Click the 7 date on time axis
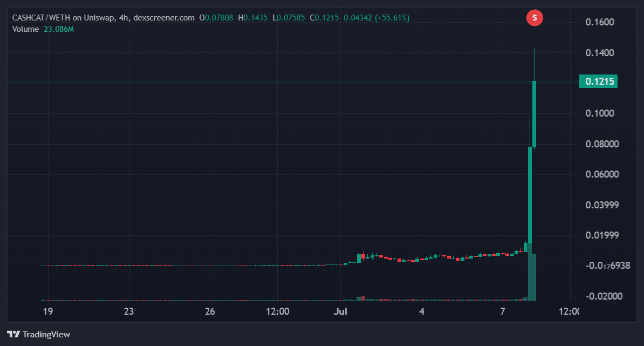Viewport: 644px width, 346px height. pos(503,311)
